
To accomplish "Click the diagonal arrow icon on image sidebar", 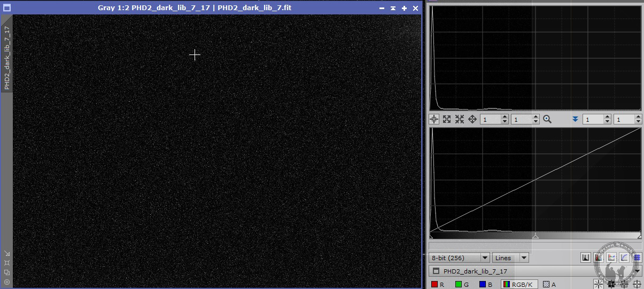I will pos(7,253).
